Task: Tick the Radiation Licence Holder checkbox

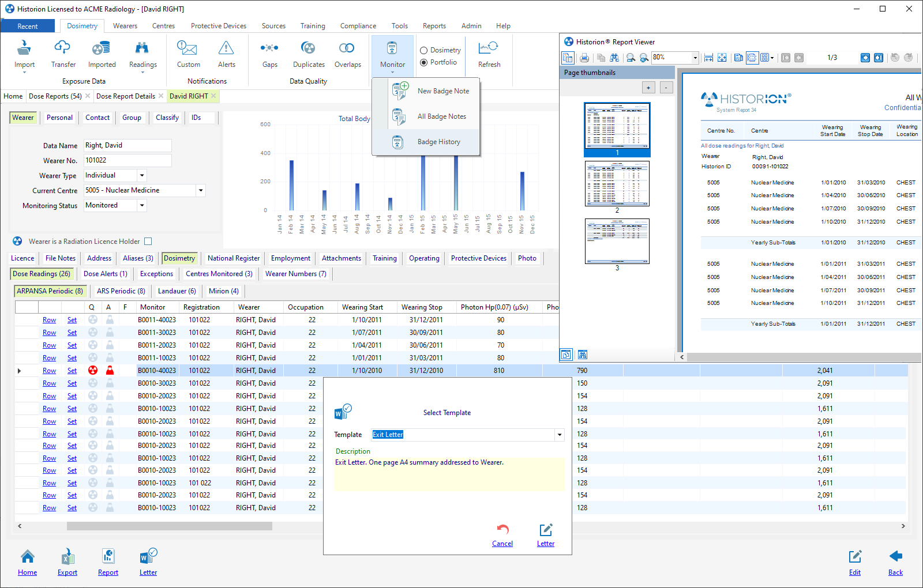Action: pos(148,242)
